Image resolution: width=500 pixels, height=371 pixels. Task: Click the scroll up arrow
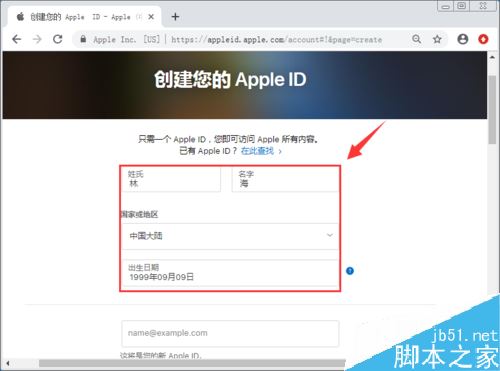pos(492,57)
